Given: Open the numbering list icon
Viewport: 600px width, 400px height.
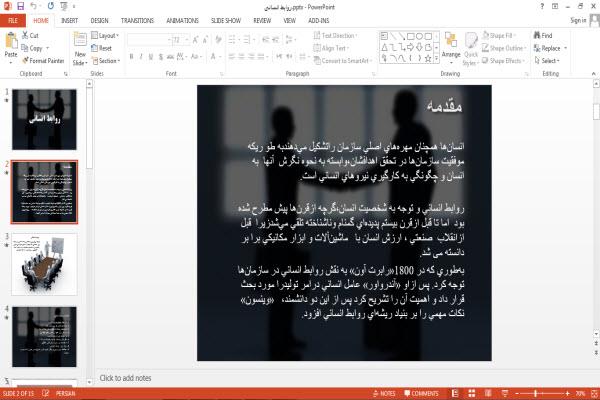Looking at the screenshot, I should pos(248,39).
